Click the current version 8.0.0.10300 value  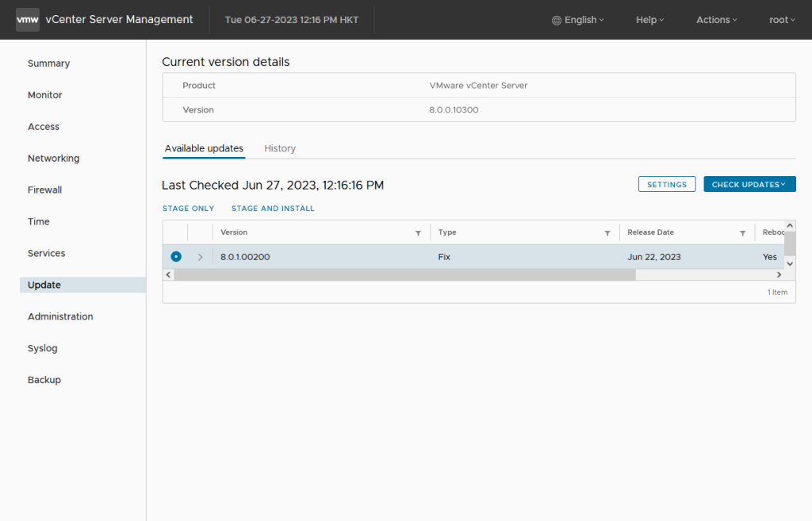point(454,109)
